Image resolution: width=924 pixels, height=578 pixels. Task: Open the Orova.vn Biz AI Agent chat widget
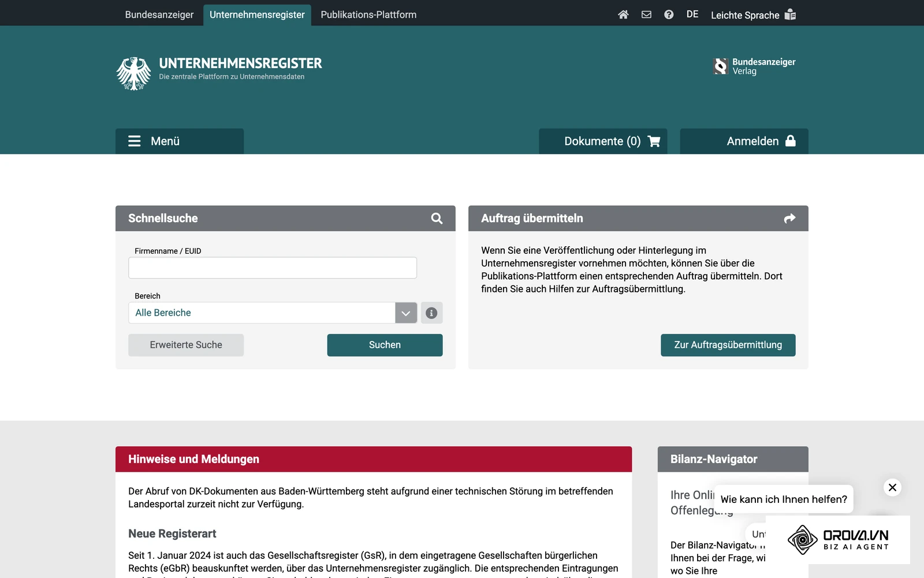pos(838,539)
